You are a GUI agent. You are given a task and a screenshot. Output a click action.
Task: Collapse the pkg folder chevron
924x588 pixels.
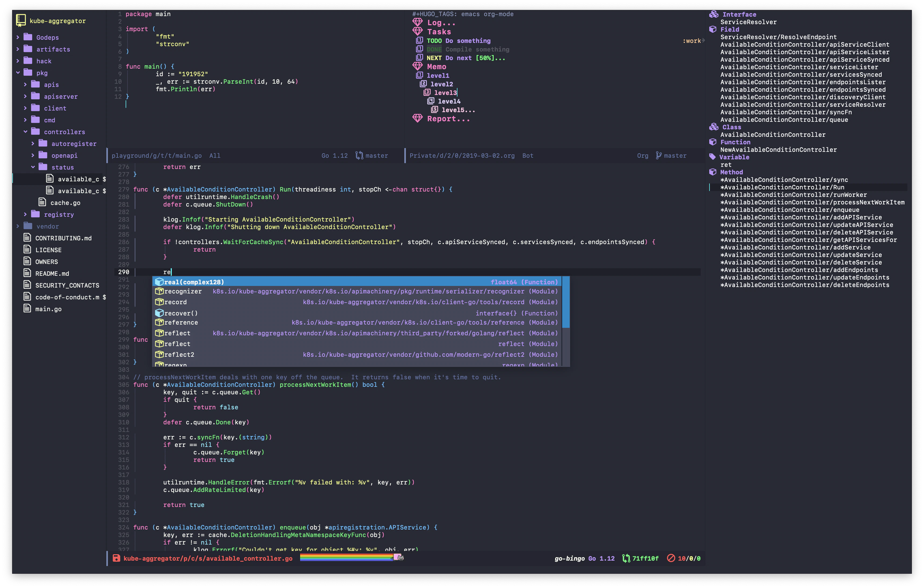coord(18,72)
